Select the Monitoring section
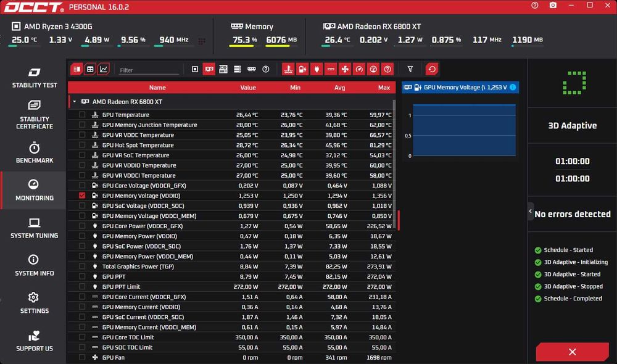The width and height of the screenshot is (617, 364). pos(34,191)
